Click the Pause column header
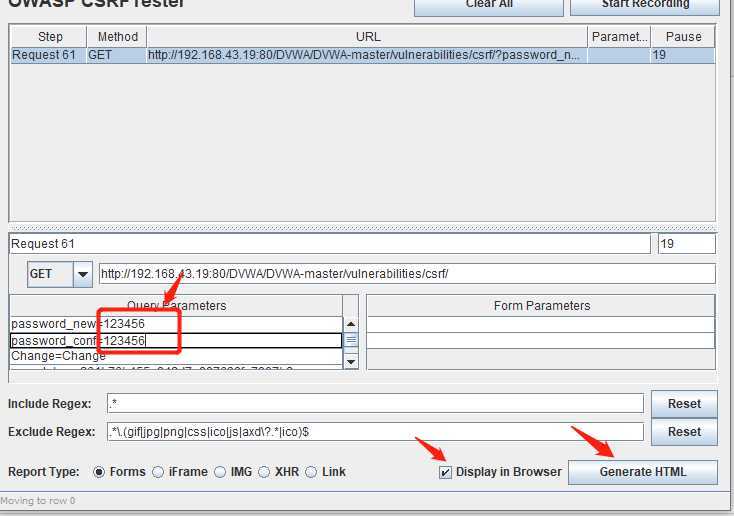 (x=683, y=37)
